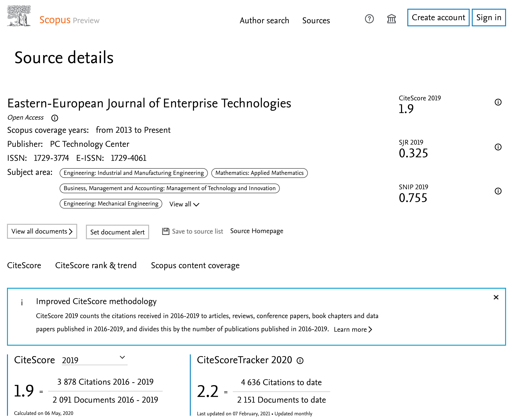Show info for CiteScore 2019 metric

tap(498, 102)
